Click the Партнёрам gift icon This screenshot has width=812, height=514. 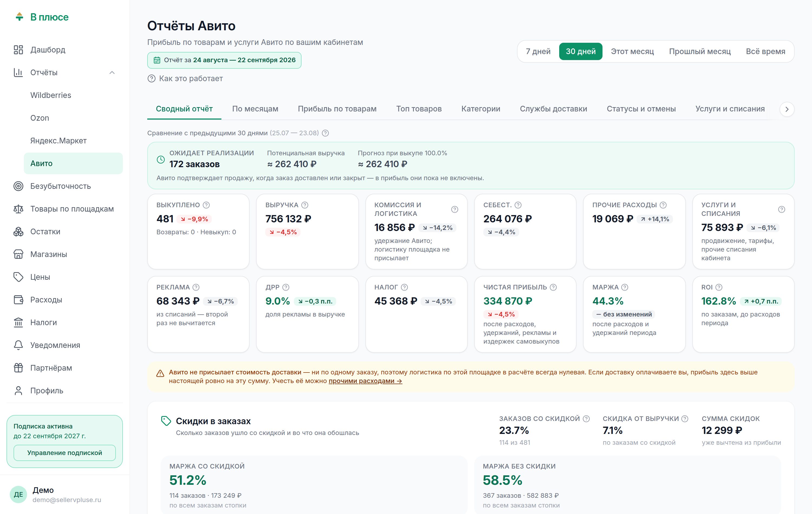pos(18,368)
